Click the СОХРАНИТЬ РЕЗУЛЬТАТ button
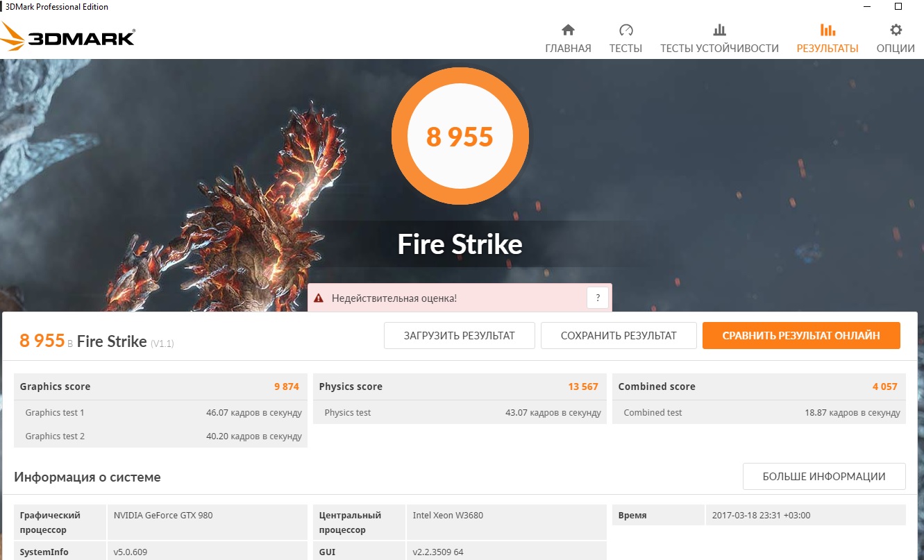This screenshot has width=924, height=560. pyautogui.click(x=619, y=336)
